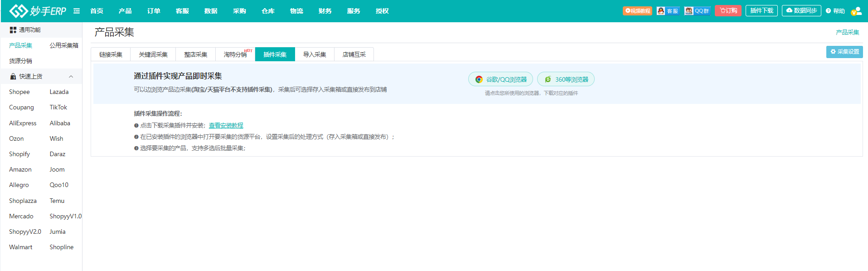Open the 财务 top menu
This screenshot has width=868, height=271.
click(325, 11)
